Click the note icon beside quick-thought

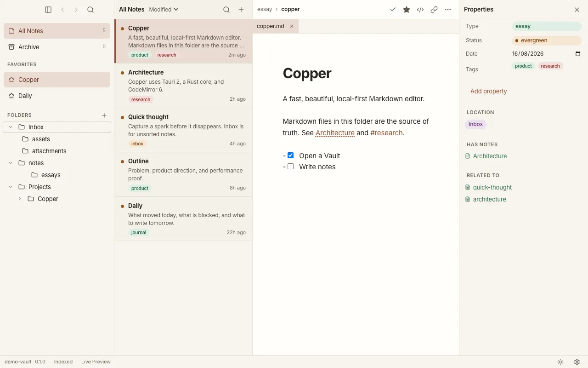(x=468, y=187)
